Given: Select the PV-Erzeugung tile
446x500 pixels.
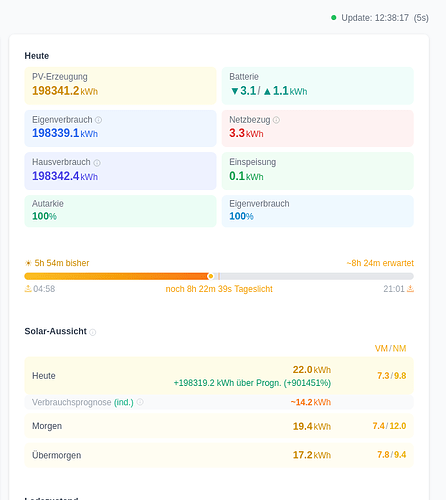Looking at the screenshot, I should (120, 86).
